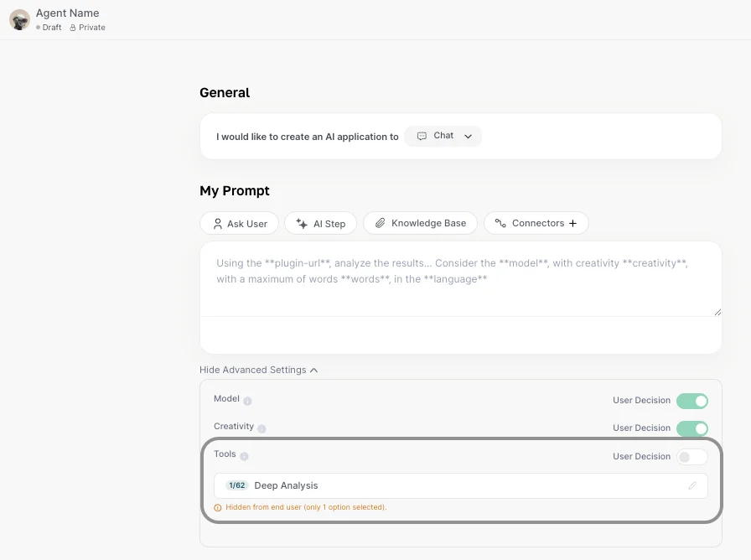The image size is (751, 560).
Task: Click the General section heading
Action: 225,92
